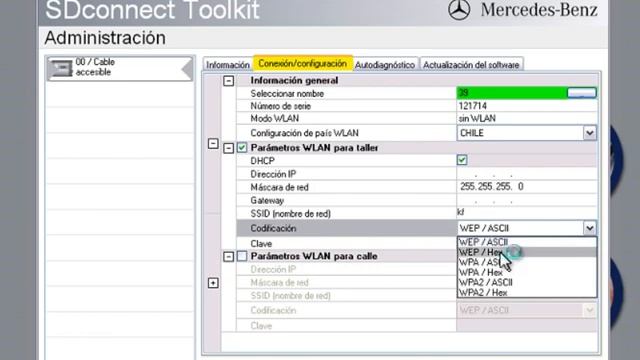
Task: Click the Modo WLAN value sin WLAN
Action: coord(477,119)
